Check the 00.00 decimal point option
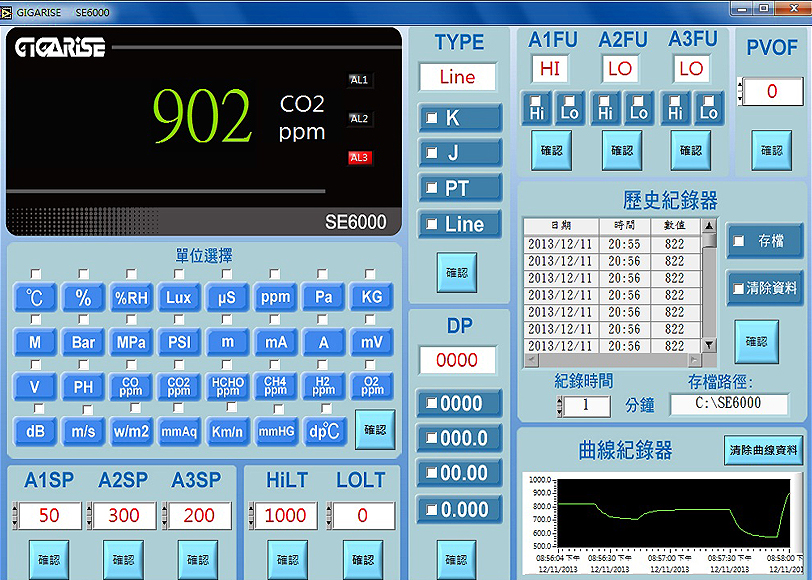The image size is (812, 580). (x=431, y=473)
